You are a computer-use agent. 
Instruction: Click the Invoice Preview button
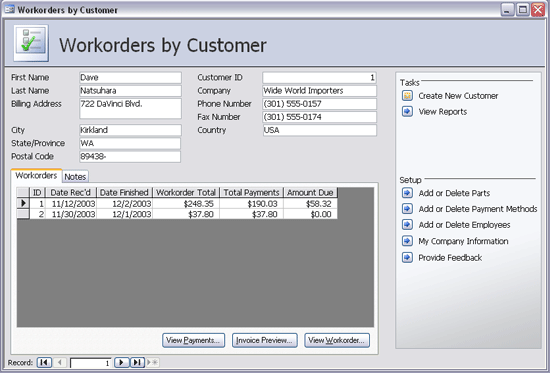click(x=264, y=340)
